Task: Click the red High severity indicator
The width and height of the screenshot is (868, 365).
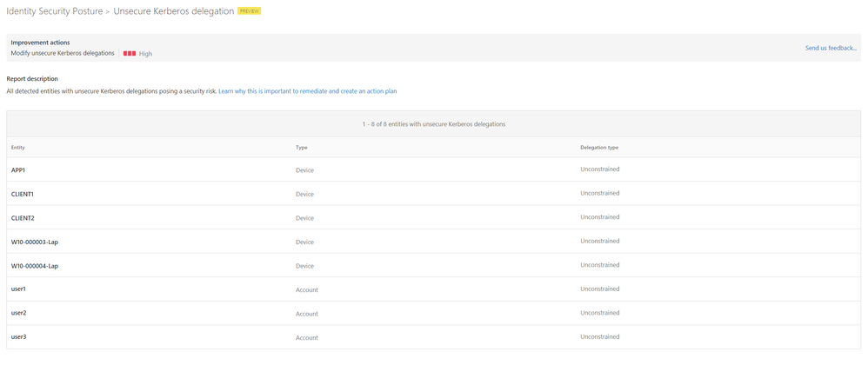Action: 130,54
